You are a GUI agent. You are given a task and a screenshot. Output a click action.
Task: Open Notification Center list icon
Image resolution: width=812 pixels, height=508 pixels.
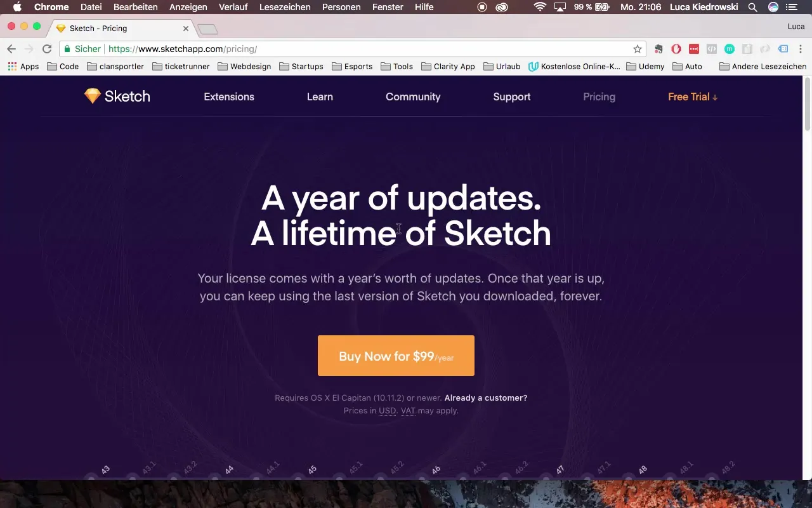[792, 7]
